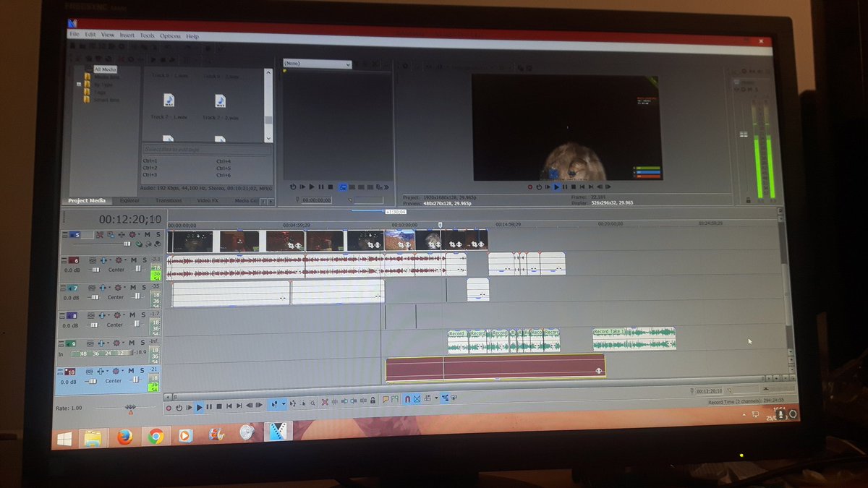
Task: Toggle Enable Snapping magnet button
Action: pos(407,399)
